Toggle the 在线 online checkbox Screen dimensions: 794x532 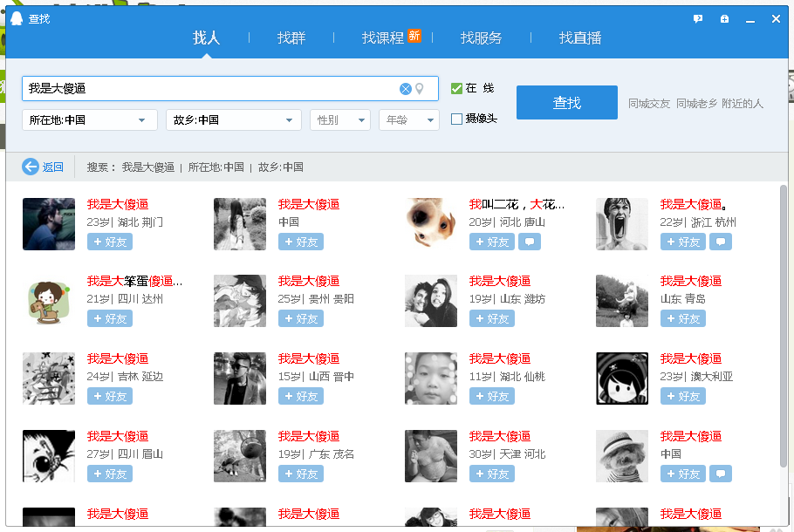(x=456, y=89)
